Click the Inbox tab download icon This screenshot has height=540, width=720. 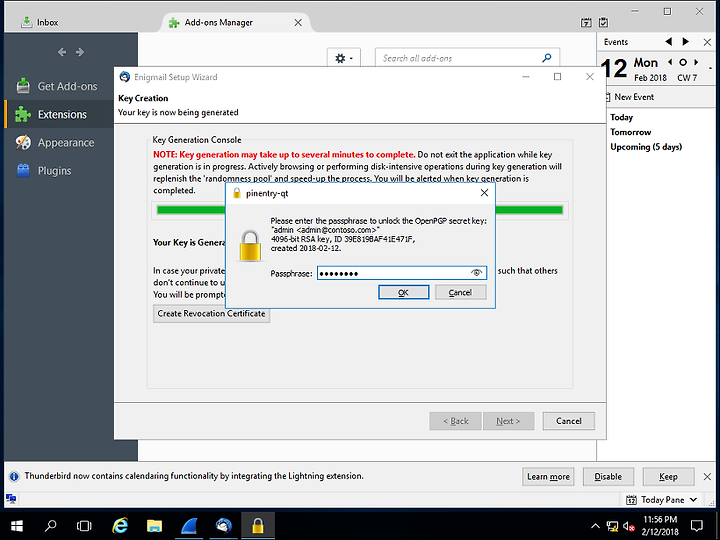tap(27, 22)
